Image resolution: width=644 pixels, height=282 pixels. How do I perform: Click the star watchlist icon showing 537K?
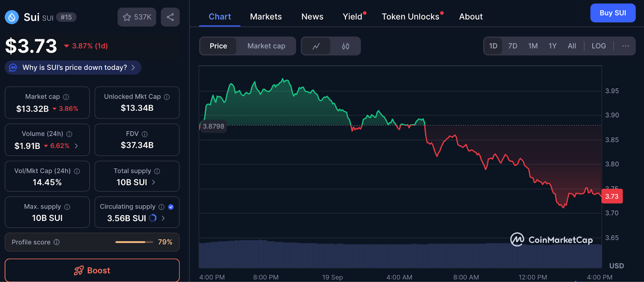[x=127, y=17]
